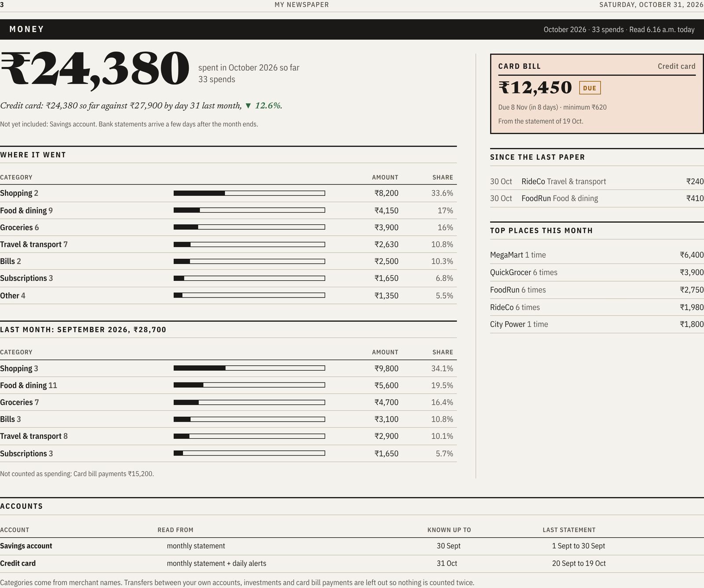The width and height of the screenshot is (704, 588).
Task: Click the Shopping 2 share bar
Action: pyautogui.click(x=249, y=193)
